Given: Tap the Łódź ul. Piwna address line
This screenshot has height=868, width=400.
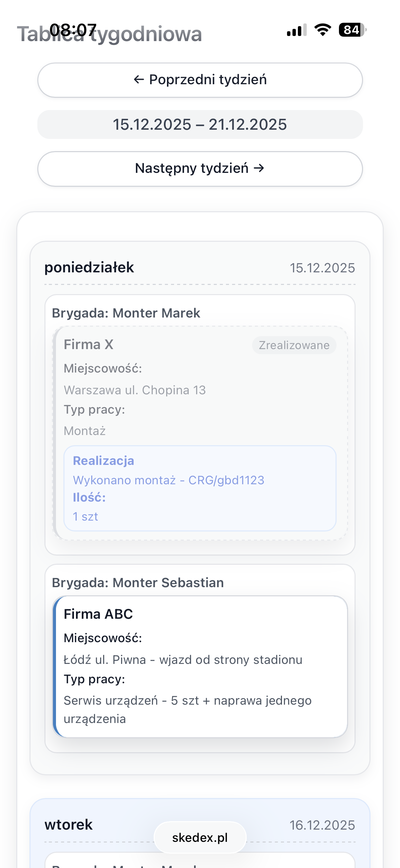Looking at the screenshot, I should point(183,660).
